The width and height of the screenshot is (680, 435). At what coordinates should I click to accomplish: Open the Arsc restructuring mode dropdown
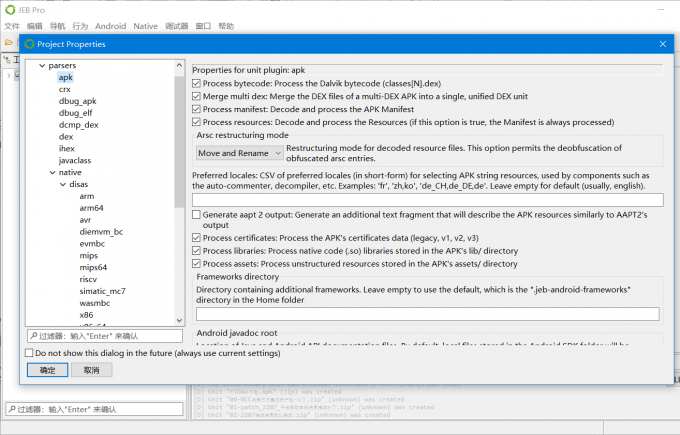click(239, 153)
